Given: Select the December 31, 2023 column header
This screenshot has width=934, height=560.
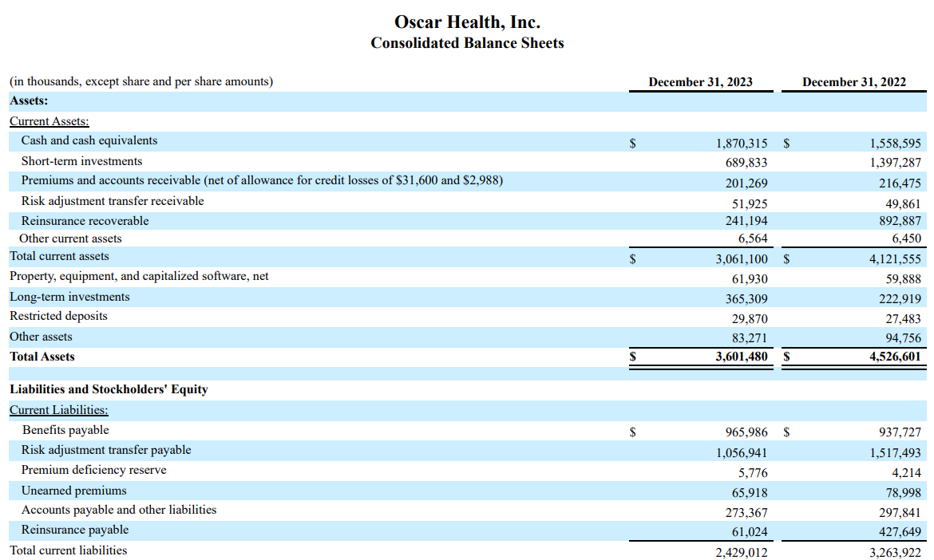Looking at the screenshot, I should (x=701, y=81).
